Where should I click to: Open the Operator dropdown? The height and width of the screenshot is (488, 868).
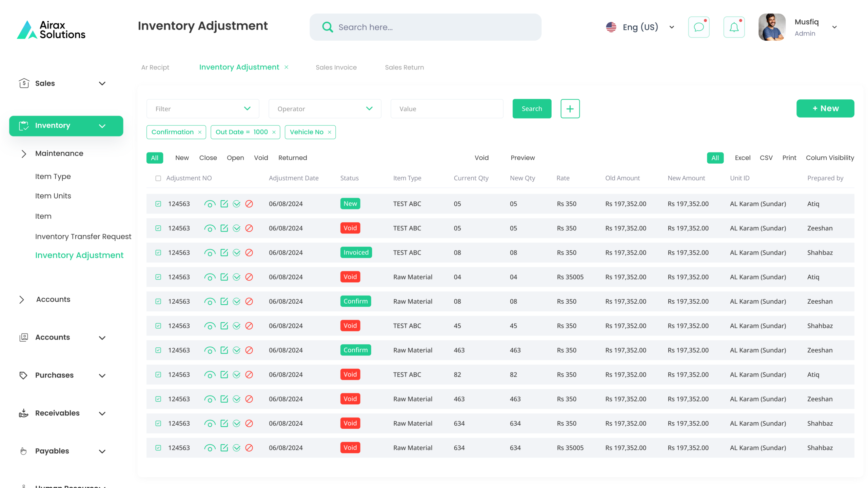point(325,109)
